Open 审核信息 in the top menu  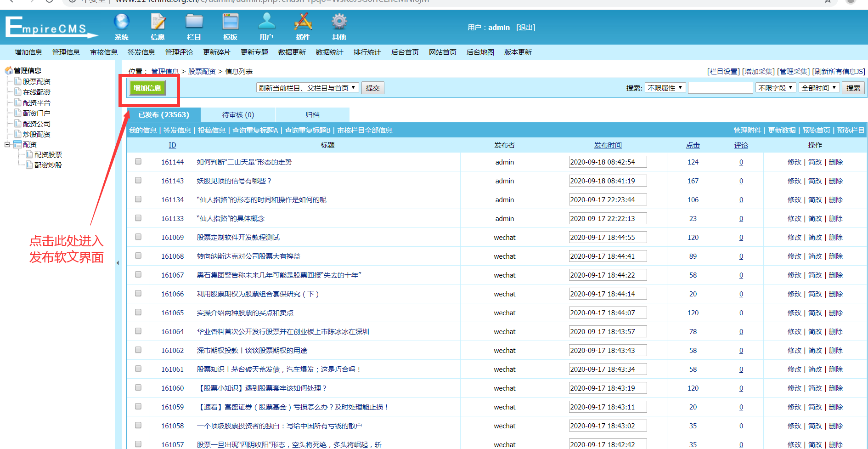click(x=104, y=52)
